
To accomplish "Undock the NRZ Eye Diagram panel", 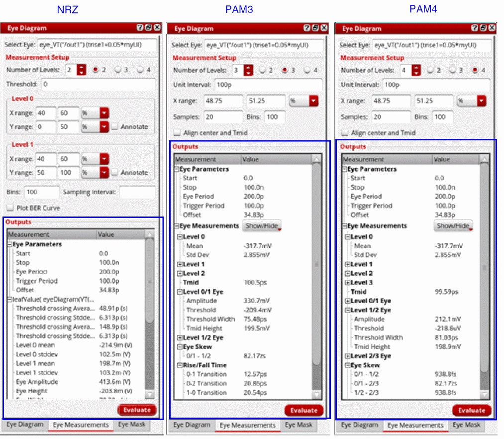I will tap(148, 27).
